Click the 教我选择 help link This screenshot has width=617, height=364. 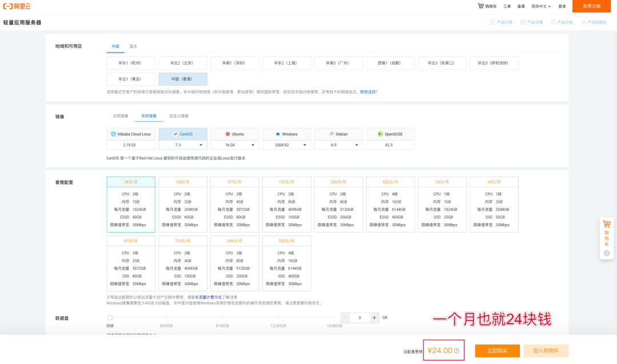pyautogui.click(x=368, y=91)
